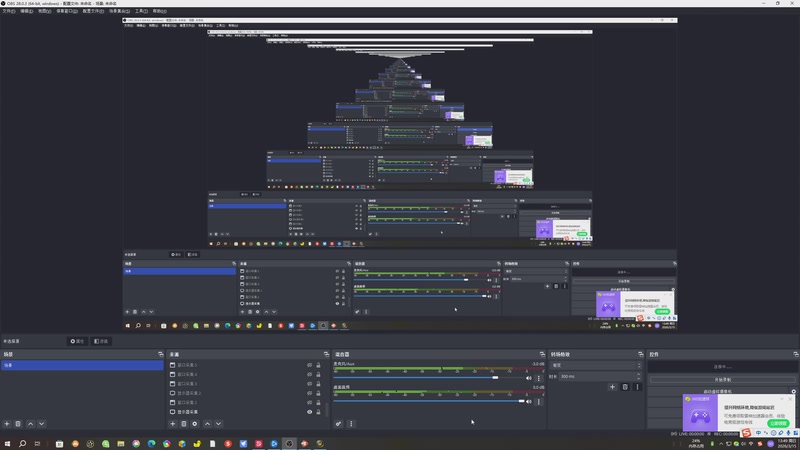Viewport: 800px width, 450px height.
Task: Expand hidden system tray icons with the caret
Action: (x=720, y=443)
